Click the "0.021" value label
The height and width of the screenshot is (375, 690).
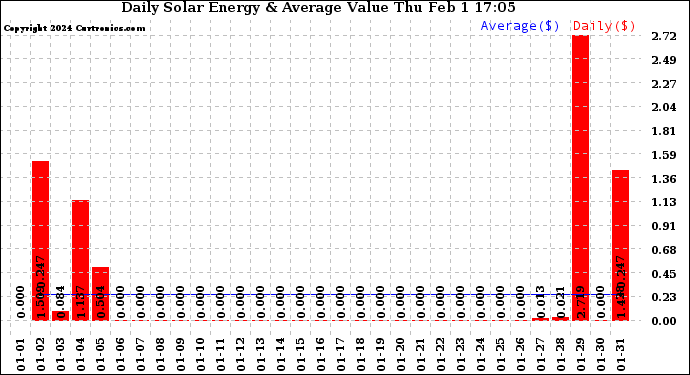[x=561, y=302]
